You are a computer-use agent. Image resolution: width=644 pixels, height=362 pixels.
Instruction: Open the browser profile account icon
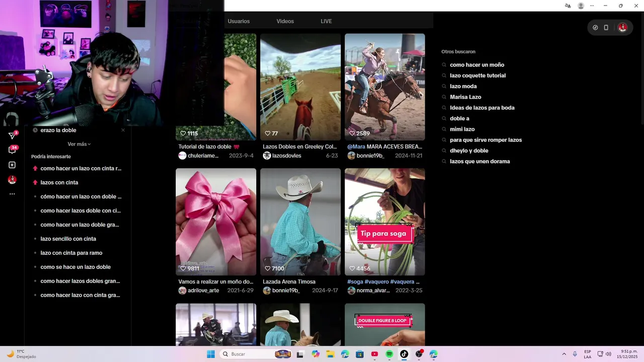[x=581, y=6]
